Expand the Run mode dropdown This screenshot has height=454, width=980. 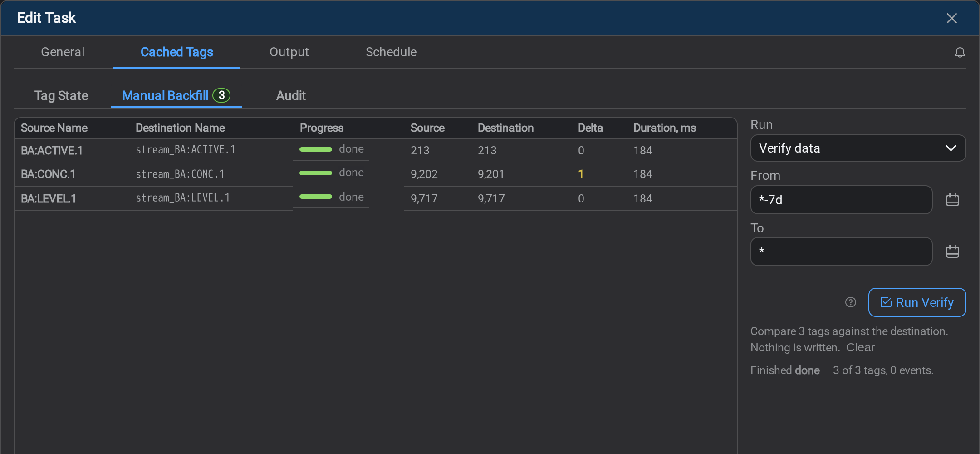pyautogui.click(x=858, y=148)
